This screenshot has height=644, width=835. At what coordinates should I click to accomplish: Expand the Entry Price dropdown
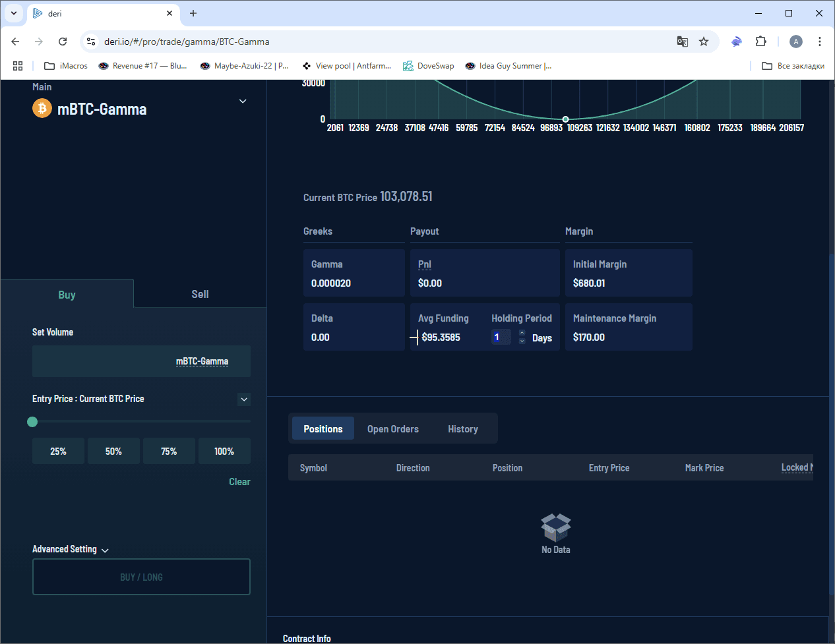click(244, 399)
